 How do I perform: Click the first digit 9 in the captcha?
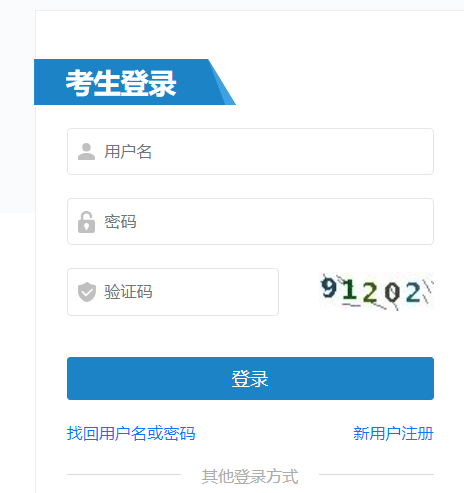click(329, 288)
